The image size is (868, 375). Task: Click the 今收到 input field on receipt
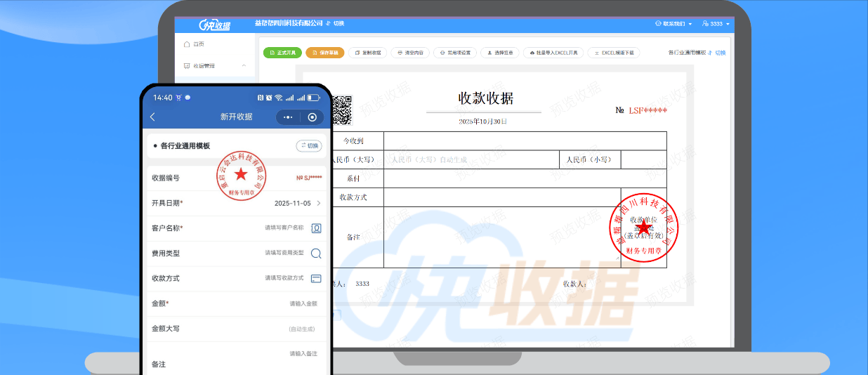click(x=524, y=141)
